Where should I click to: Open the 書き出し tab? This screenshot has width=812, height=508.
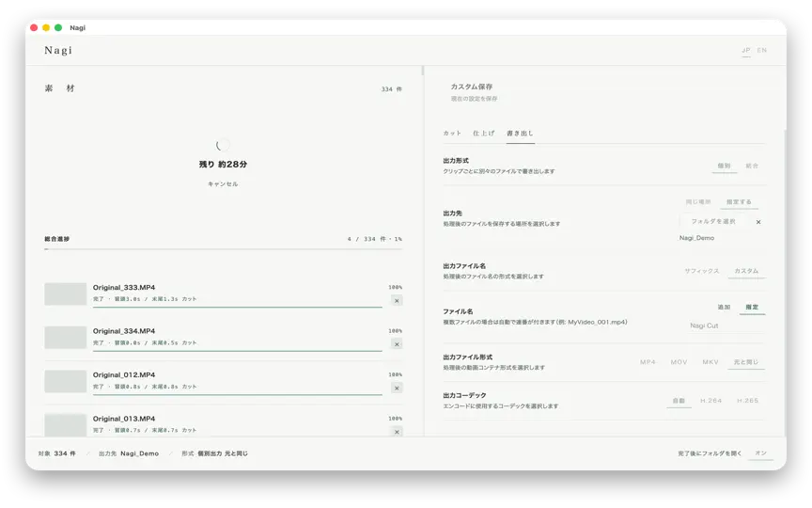tap(520, 134)
